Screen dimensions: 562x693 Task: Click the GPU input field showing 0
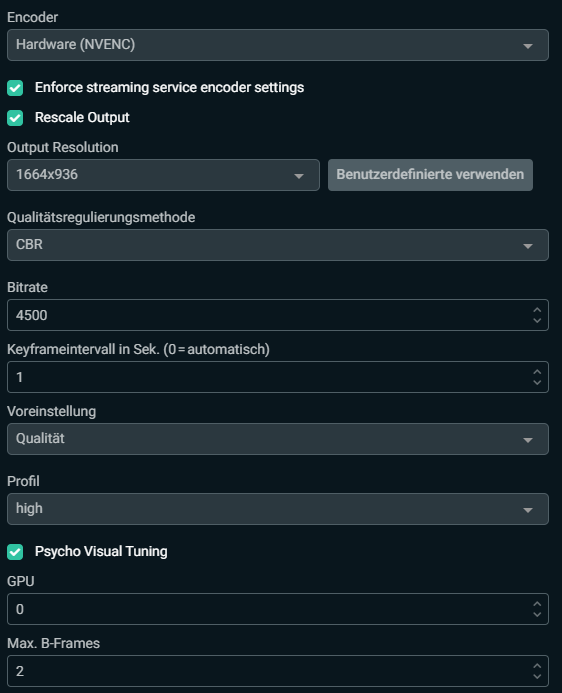pos(277,609)
